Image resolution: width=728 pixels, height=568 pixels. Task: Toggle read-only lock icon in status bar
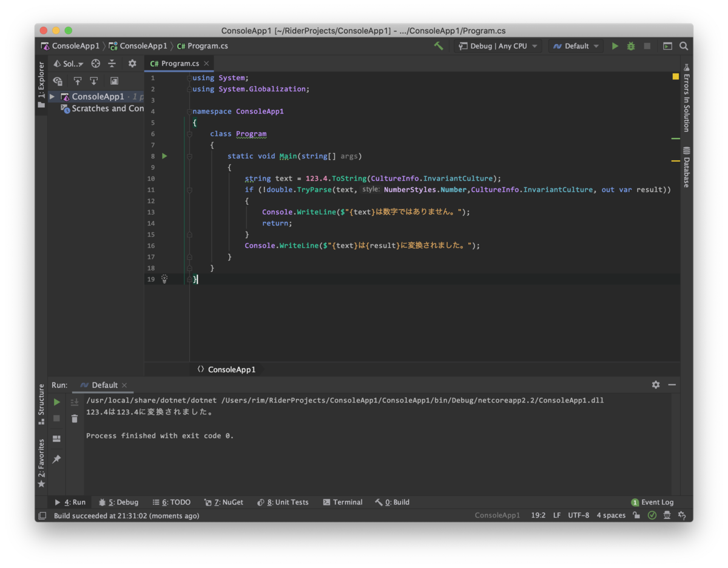tap(636, 516)
